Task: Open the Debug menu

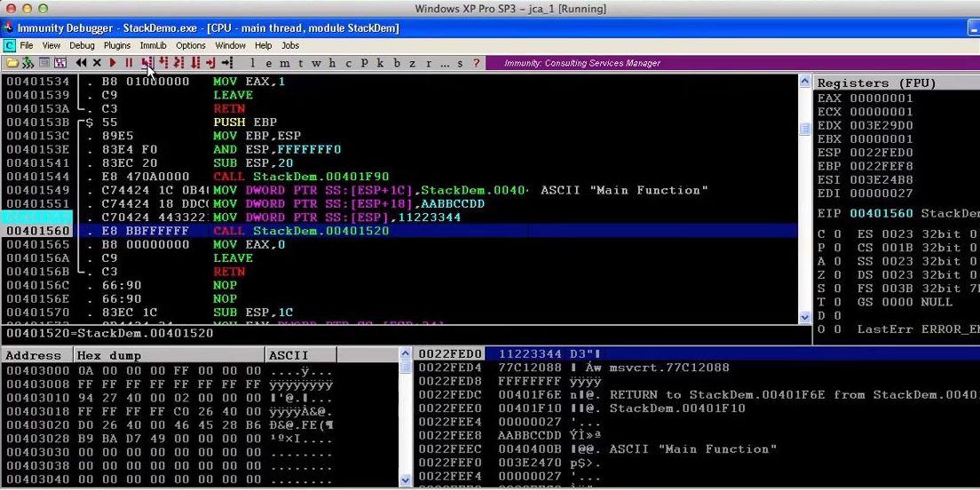Action: (x=82, y=45)
